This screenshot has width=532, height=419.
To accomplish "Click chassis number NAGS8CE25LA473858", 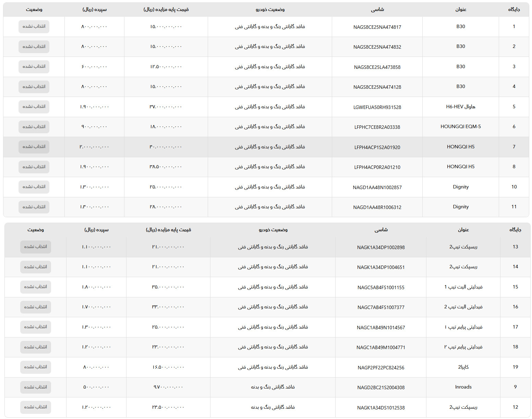I will (x=377, y=67).
